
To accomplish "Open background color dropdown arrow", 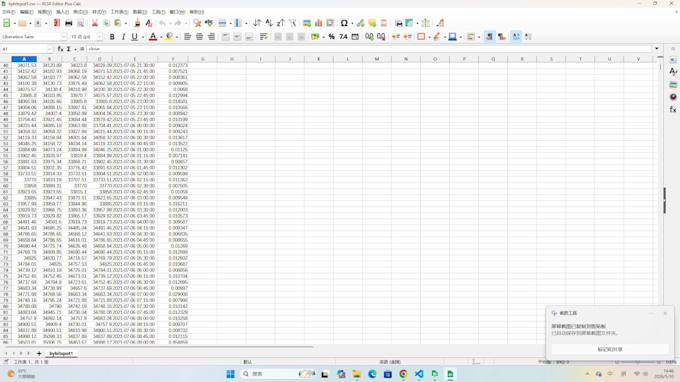I will point(177,37).
